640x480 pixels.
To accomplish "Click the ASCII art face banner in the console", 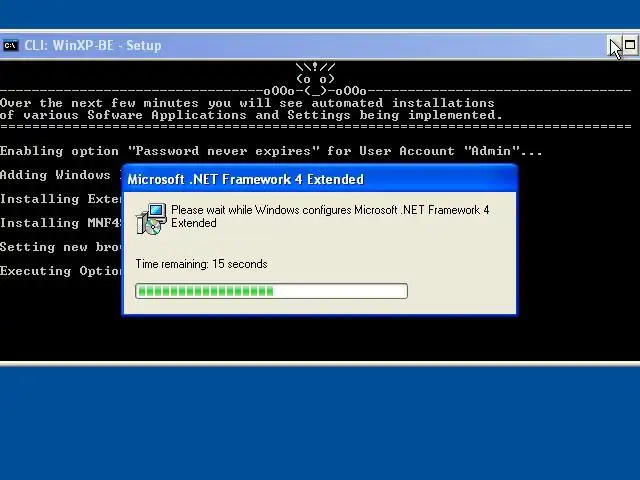I will coord(315,79).
